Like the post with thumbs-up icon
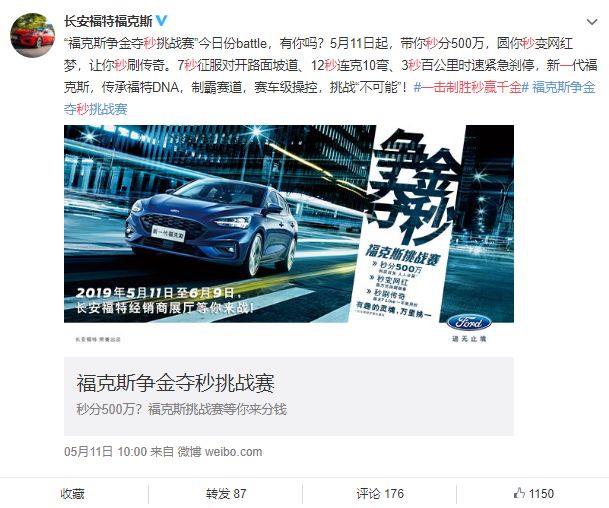Viewport: 609px width, 508px height. click(x=519, y=493)
